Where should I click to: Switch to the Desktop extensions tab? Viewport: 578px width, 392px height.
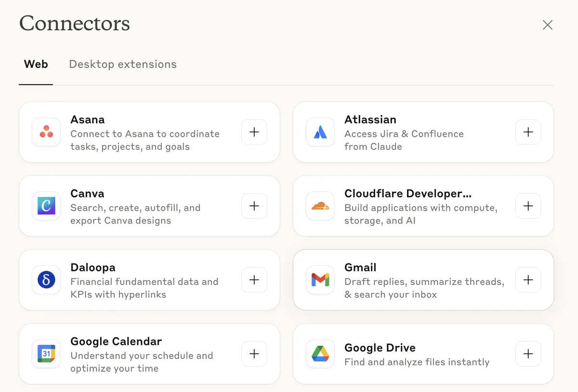(123, 64)
